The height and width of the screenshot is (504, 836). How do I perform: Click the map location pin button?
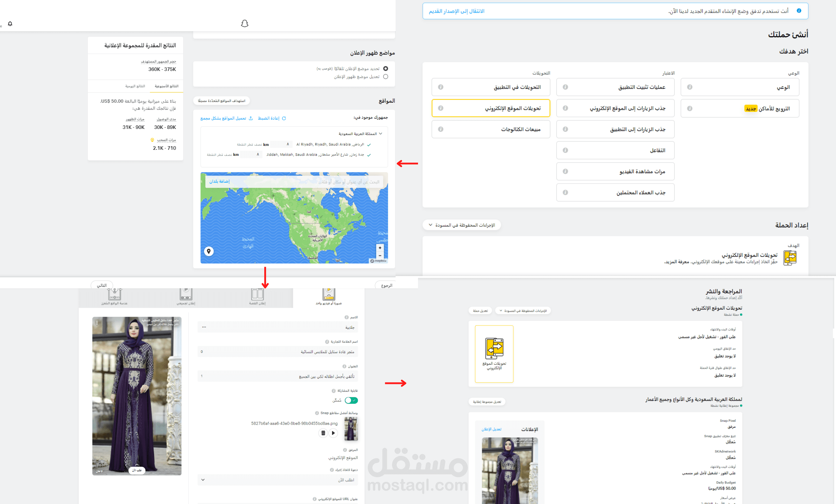(x=209, y=251)
